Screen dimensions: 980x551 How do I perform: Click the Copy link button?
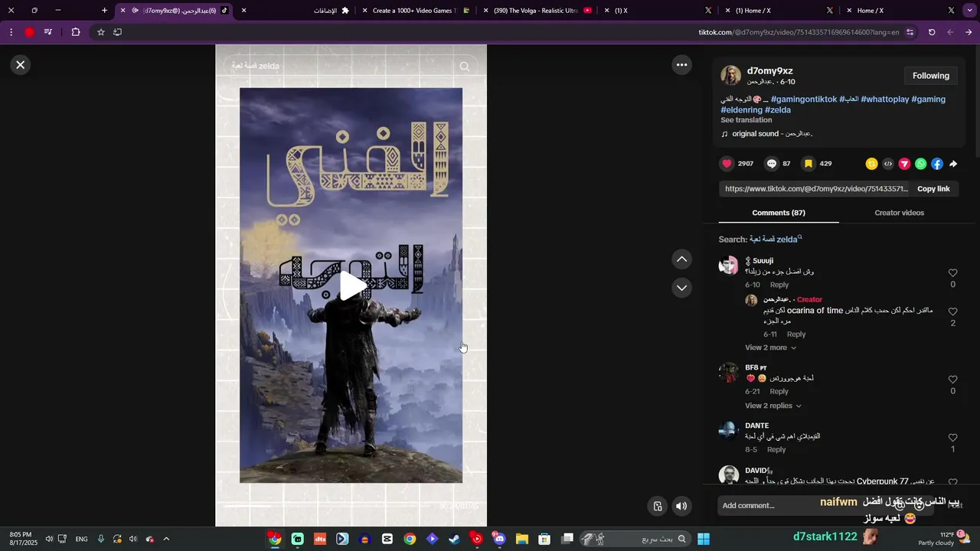click(933, 189)
